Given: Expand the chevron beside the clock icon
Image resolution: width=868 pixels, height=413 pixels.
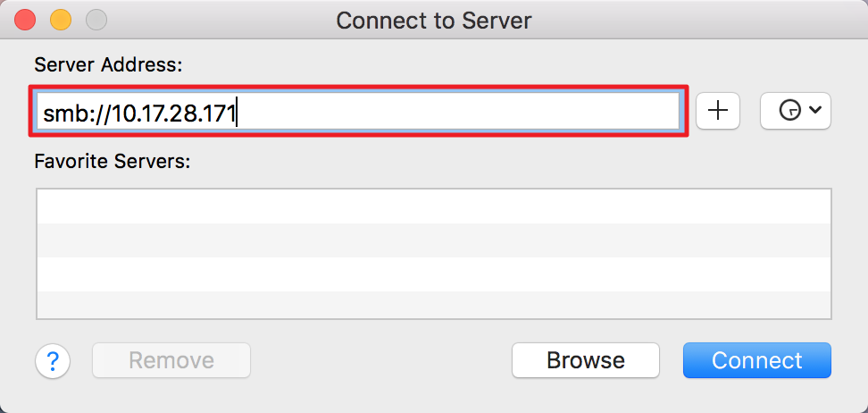Looking at the screenshot, I should point(814,110).
